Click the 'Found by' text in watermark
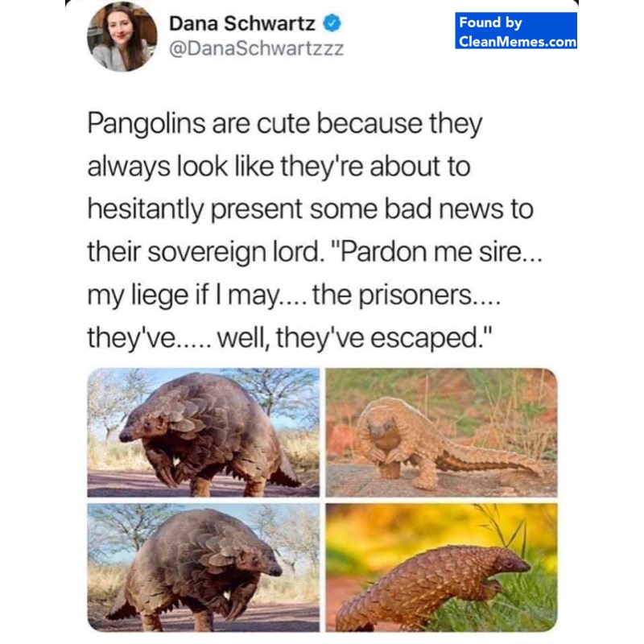Viewport: 644px width, 644px height. click(x=490, y=23)
